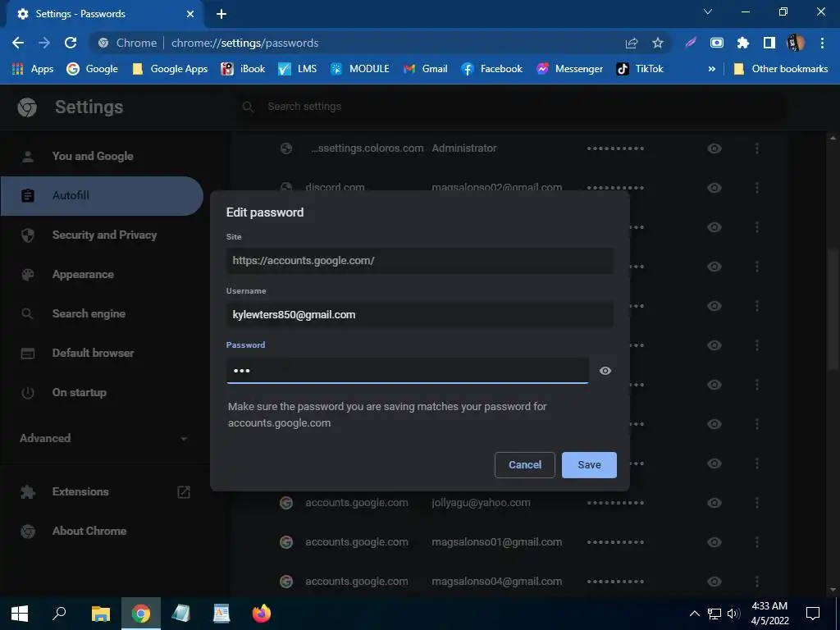Open Security and Privacy settings
Screen dimensions: 840x630
tap(102, 235)
